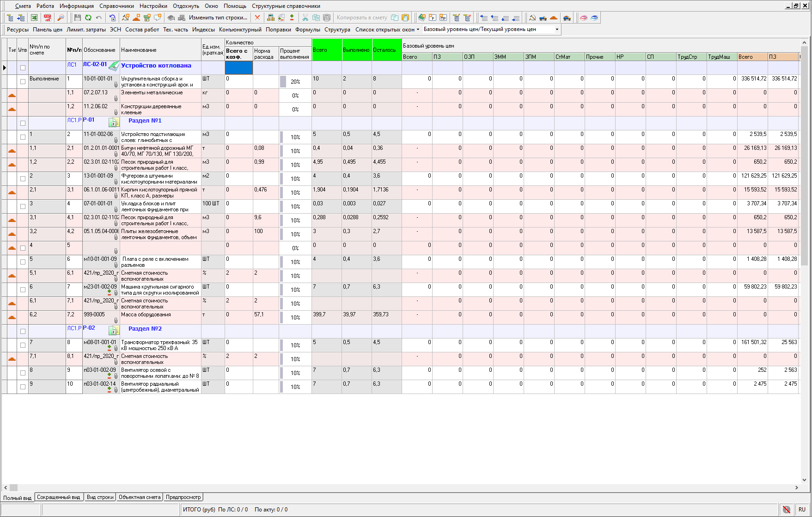The width and height of the screenshot is (812, 517).
Task: Click the green Выполнено column header
Action: pos(356,49)
